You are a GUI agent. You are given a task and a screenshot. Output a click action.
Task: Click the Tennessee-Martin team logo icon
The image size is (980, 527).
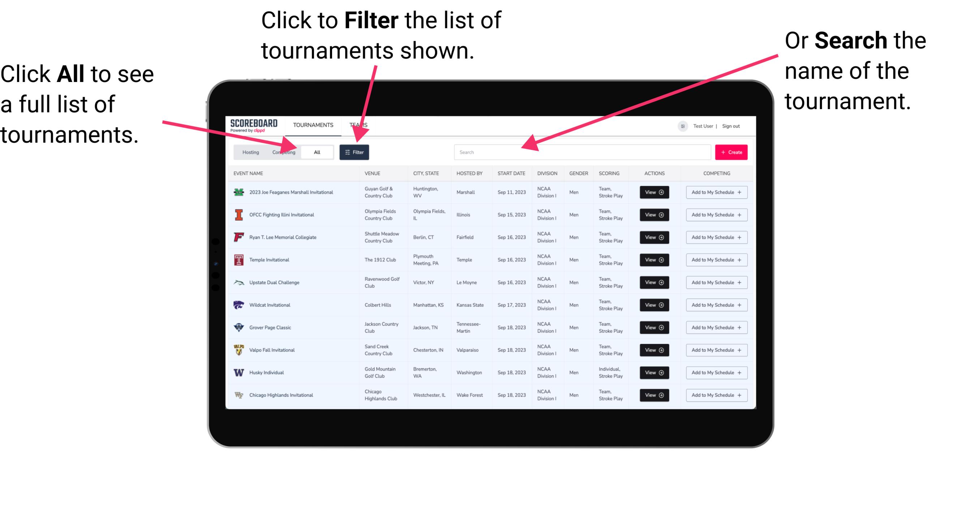pyautogui.click(x=240, y=328)
